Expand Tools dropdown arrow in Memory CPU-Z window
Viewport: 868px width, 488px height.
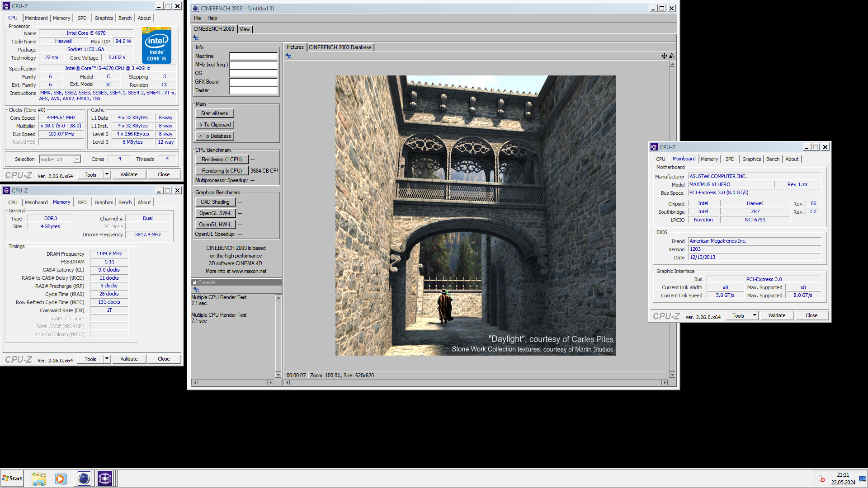click(x=107, y=359)
